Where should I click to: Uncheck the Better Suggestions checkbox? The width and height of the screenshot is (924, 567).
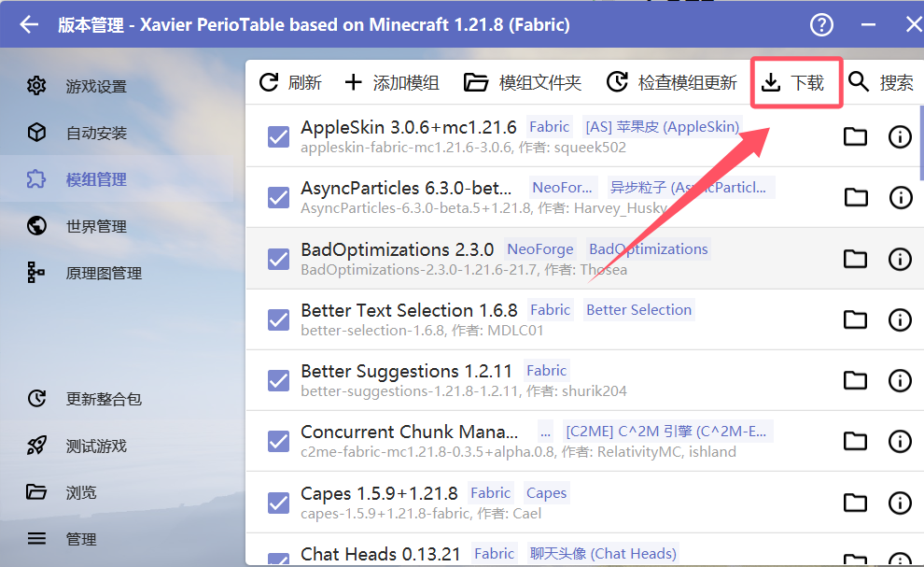coord(279,380)
